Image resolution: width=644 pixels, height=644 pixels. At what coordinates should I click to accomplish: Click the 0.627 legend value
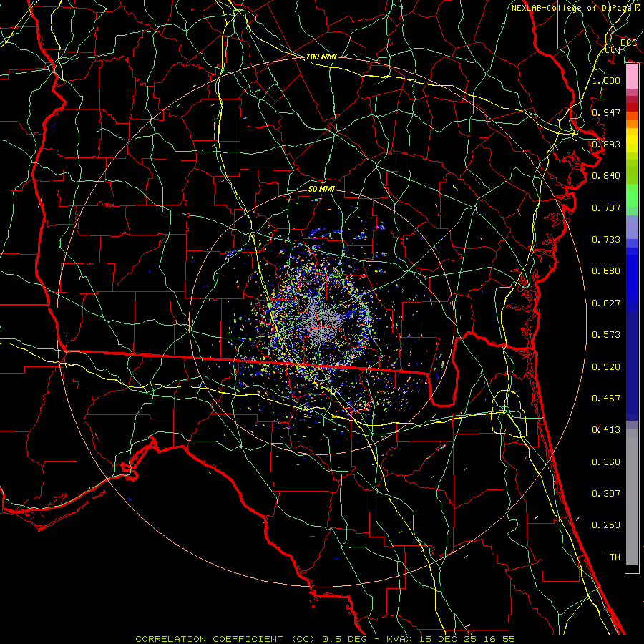[606, 303]
